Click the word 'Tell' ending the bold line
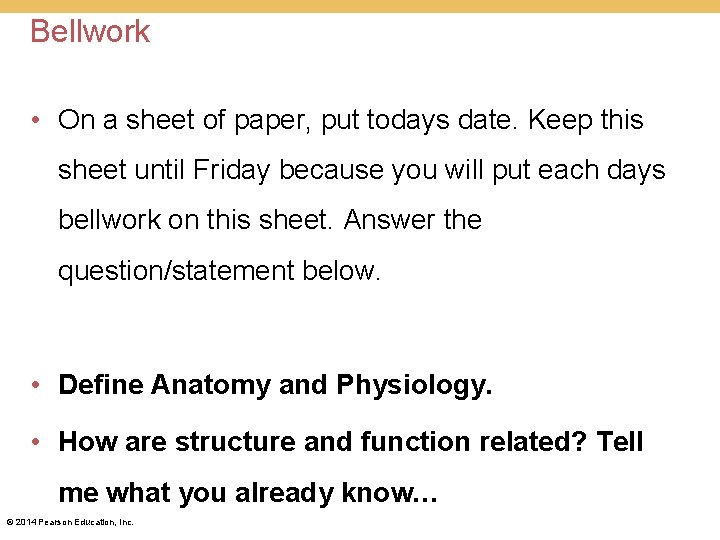The width and height of the screenshot is (720, 540). 620,442
